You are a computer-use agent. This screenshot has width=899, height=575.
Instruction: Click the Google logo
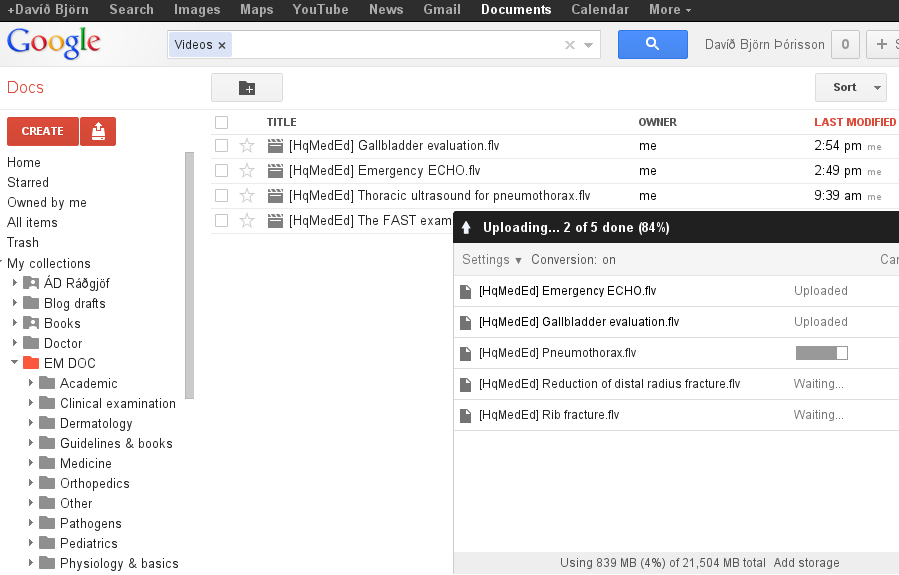tap(54, 44)
